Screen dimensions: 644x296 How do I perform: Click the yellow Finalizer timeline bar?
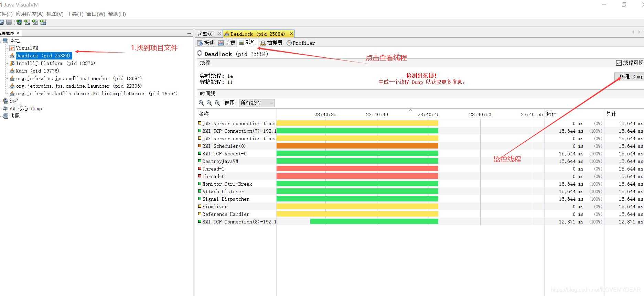click(357, 207)
